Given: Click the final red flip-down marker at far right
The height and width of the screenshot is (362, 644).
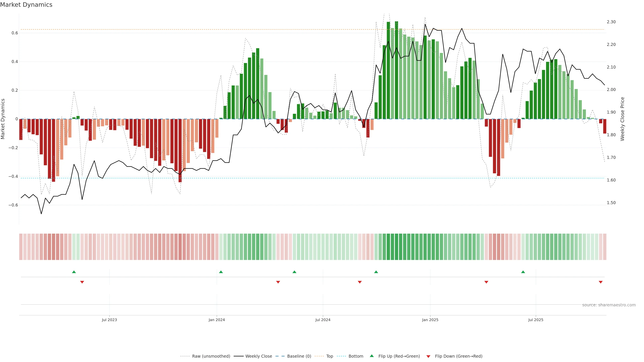Looking at the screenshot, I should click(x=601, y=282).
